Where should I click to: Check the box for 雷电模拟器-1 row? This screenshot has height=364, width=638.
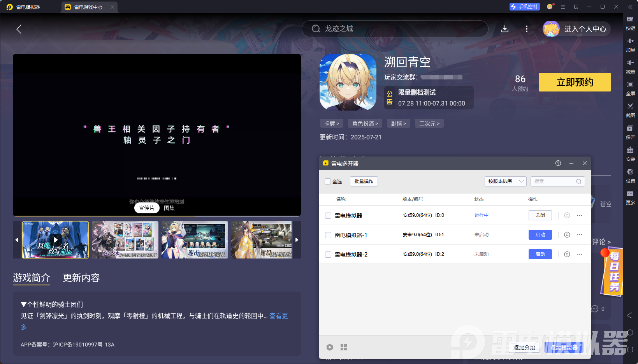pyautogui.click(x=328, y=235)
